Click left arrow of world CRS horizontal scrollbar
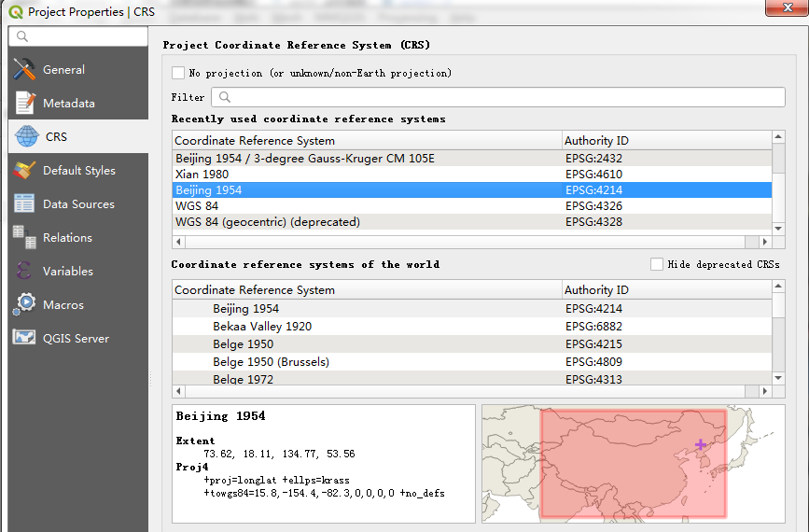This screenshot has width=809, height=532. [x=178, y=391]
